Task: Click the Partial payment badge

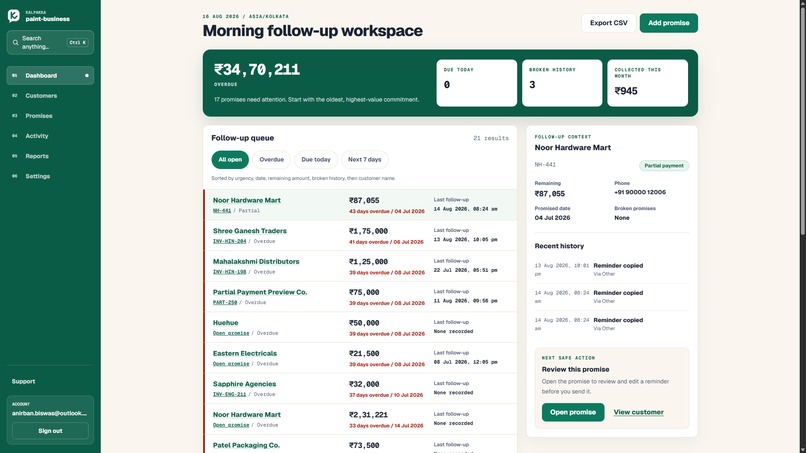Action: click(x=664, y=166)
